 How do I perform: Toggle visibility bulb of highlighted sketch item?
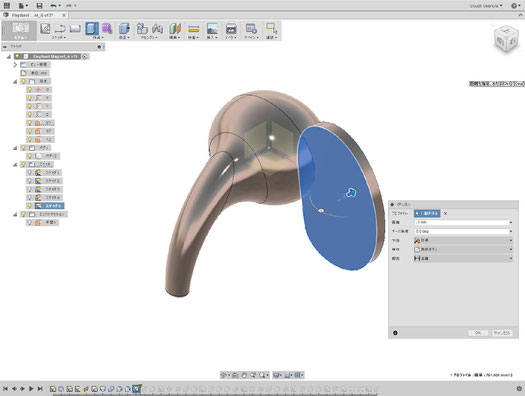tap(30, 206)
